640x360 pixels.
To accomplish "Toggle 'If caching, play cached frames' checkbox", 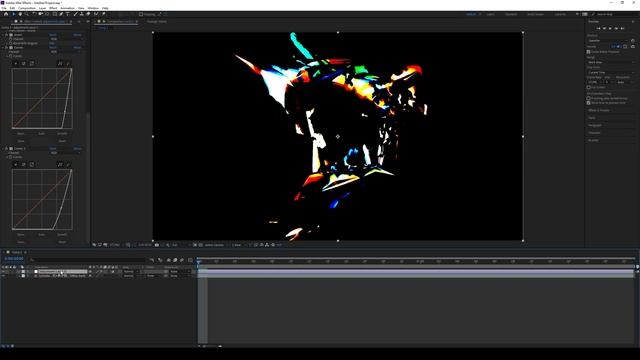I will 589,98.
